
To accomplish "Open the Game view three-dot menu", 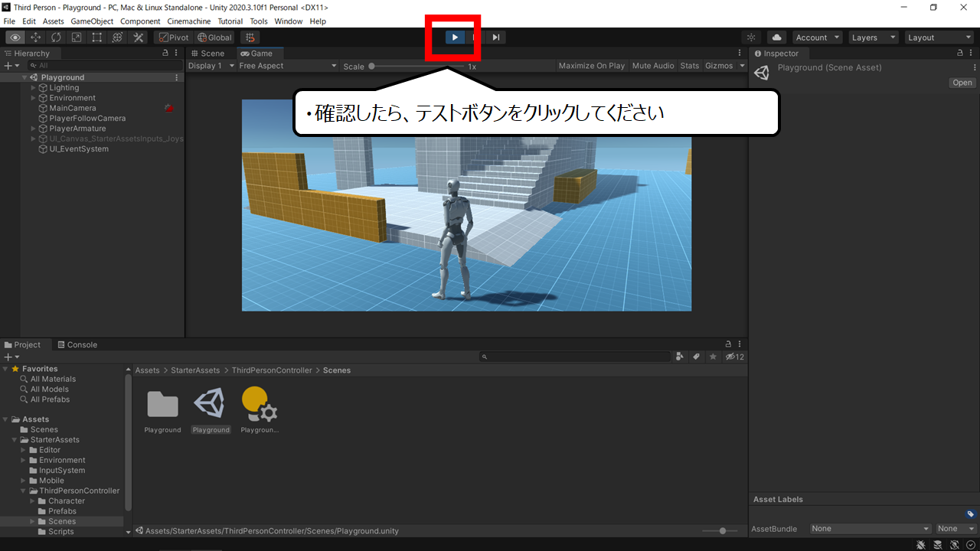I will 740,54.
